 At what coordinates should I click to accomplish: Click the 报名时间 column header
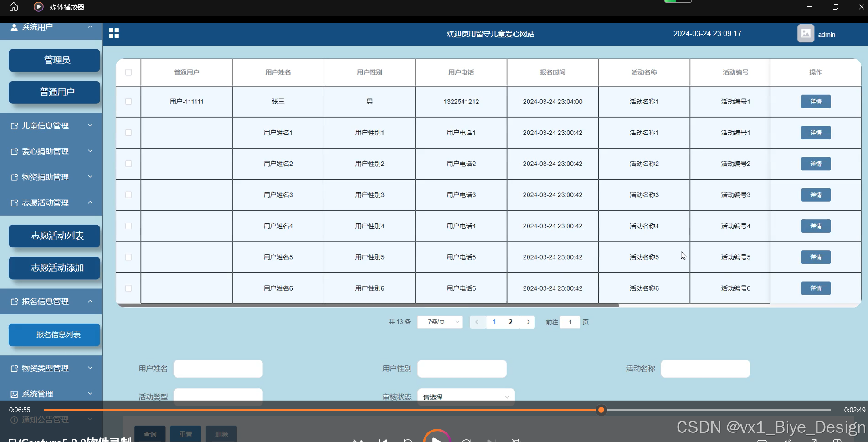coord(553,72)
